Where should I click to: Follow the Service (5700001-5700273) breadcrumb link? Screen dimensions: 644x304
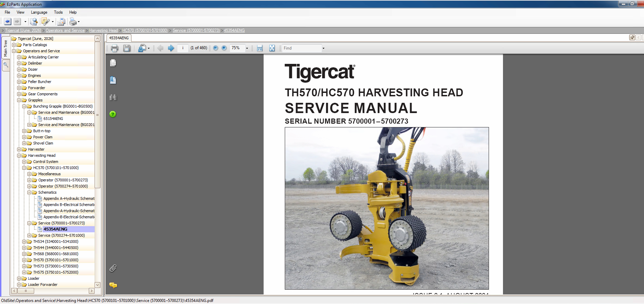point(196,30)
